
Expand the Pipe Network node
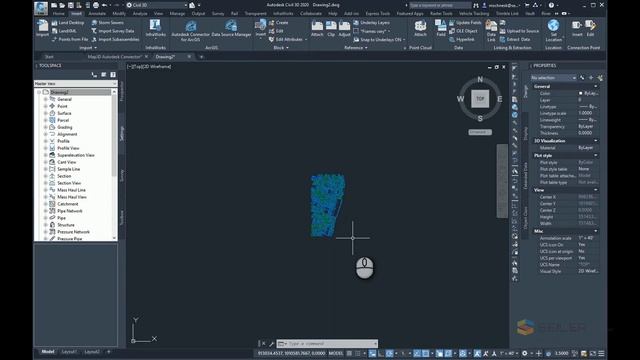coord(45,211)
